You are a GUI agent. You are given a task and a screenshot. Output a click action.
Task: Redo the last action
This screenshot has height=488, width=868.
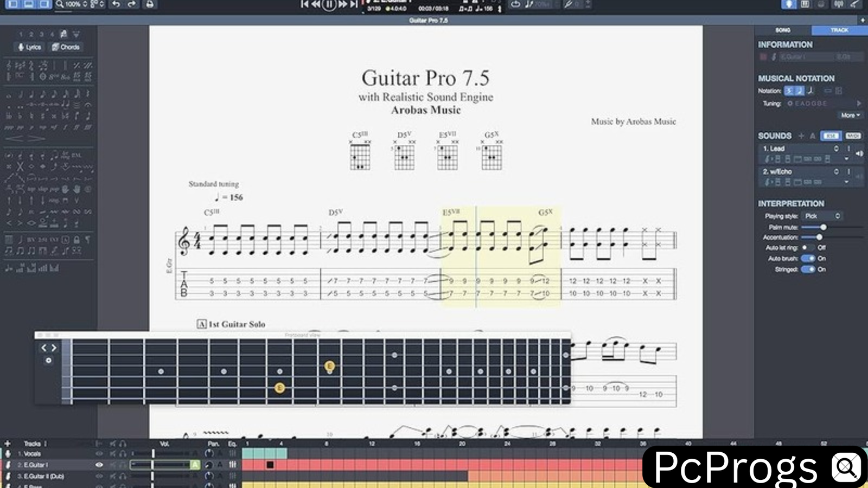pyautogui.click(x=132, y=4)
